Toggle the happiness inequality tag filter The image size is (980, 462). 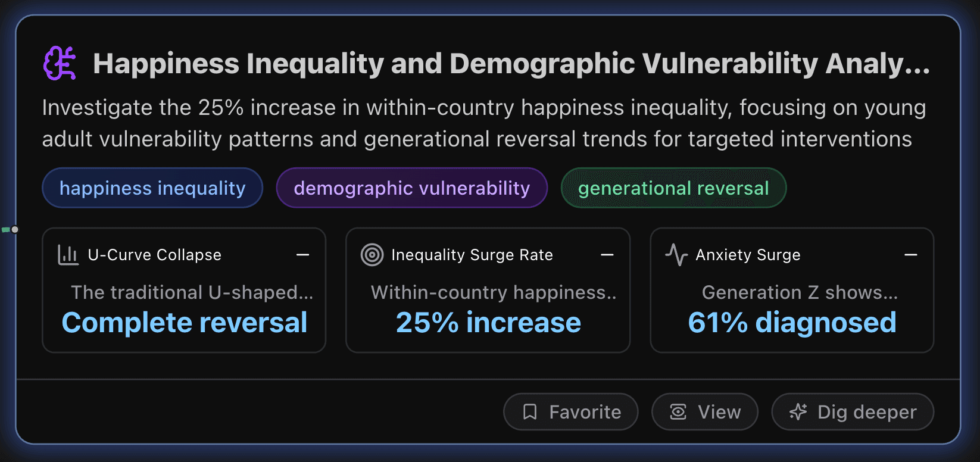[152, 188]
